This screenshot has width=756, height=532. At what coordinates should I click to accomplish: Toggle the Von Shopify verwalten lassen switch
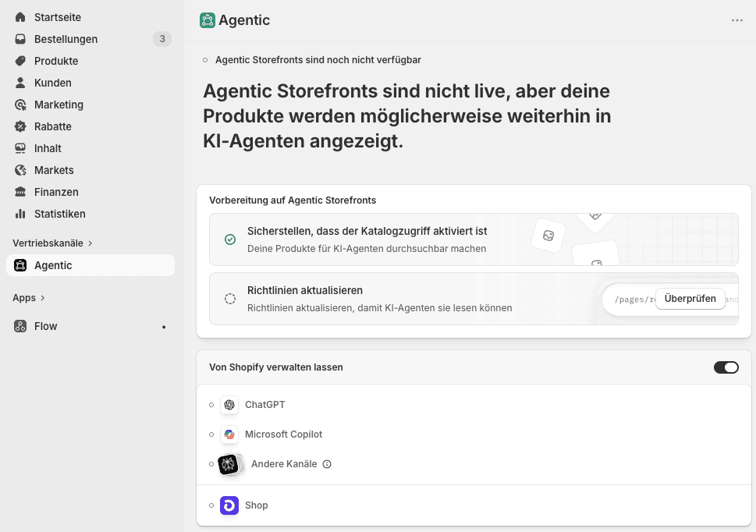(726, 367)
